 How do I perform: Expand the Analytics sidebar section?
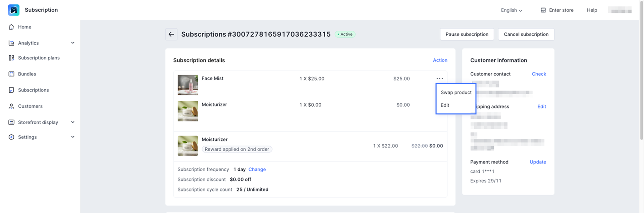73,43
